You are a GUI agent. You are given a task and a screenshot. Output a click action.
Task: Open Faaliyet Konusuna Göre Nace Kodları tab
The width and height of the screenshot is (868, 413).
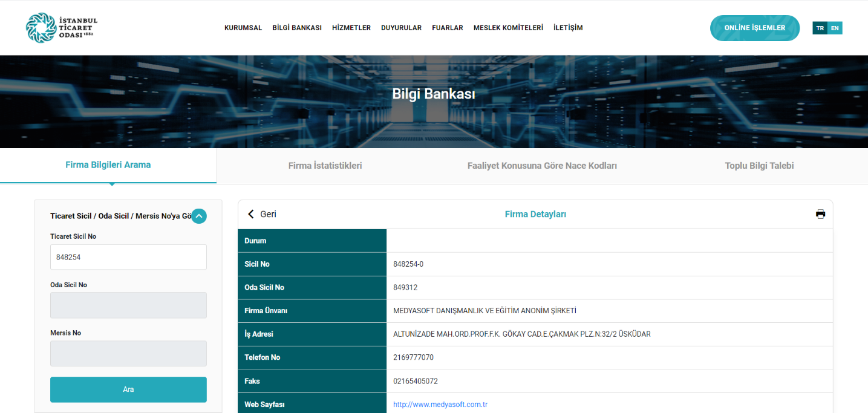(542, 166)
